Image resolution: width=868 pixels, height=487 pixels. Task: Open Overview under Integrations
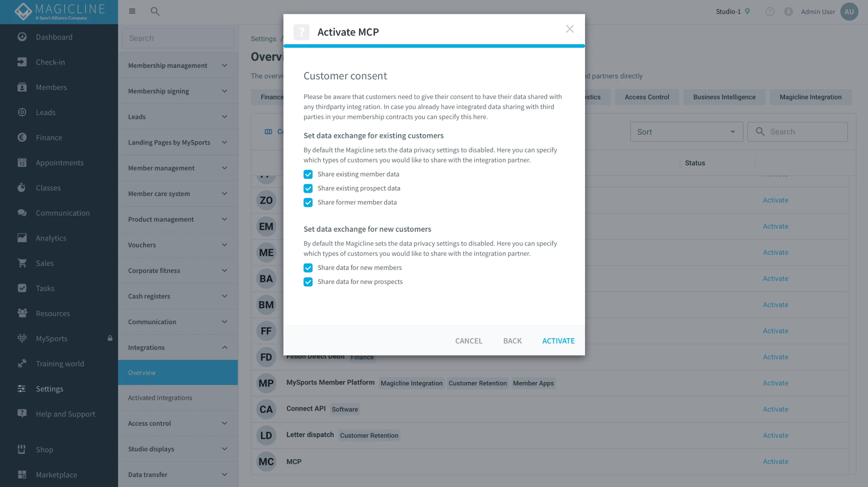click(x=178, y=372)
